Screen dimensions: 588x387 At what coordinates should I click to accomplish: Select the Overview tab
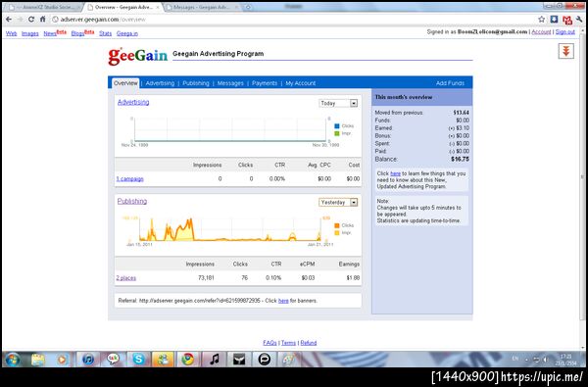(125, 83)
